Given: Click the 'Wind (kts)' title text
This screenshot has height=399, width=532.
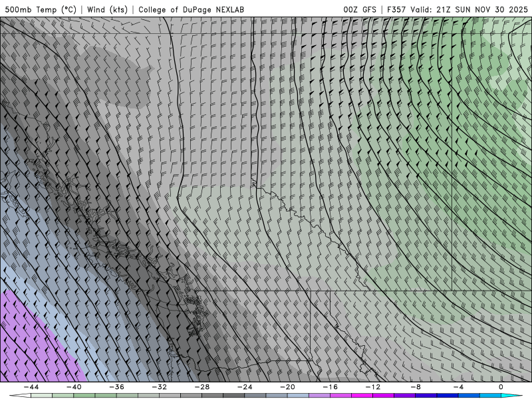Looking at the screenshot, I should pyautogui.click(x=107, y=9).
